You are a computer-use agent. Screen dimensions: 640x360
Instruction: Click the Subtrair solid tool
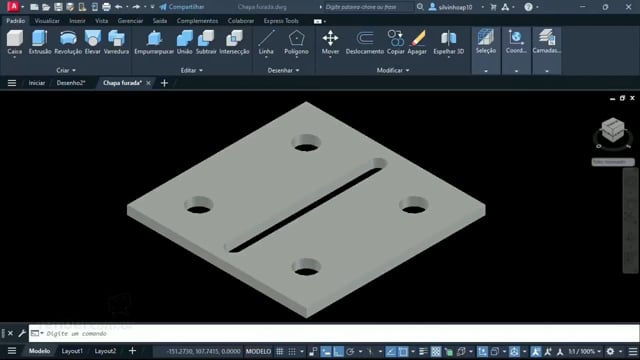pos(206,42)
